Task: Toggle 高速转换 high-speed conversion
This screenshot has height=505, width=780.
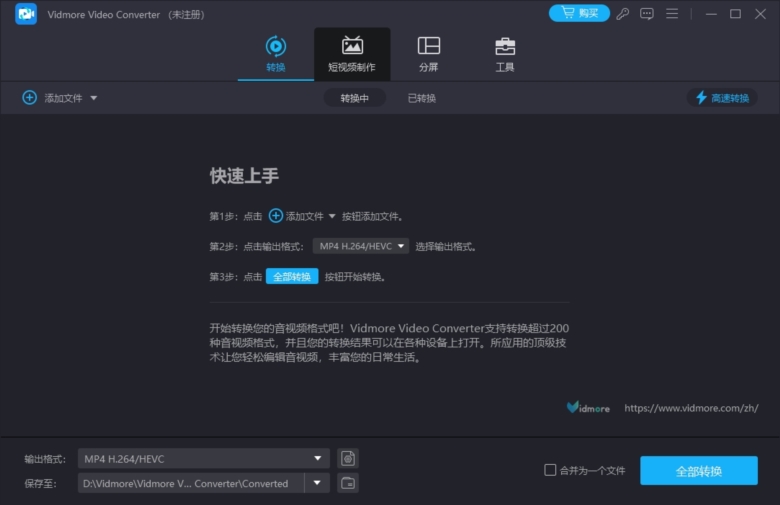Action: [722, 98]
